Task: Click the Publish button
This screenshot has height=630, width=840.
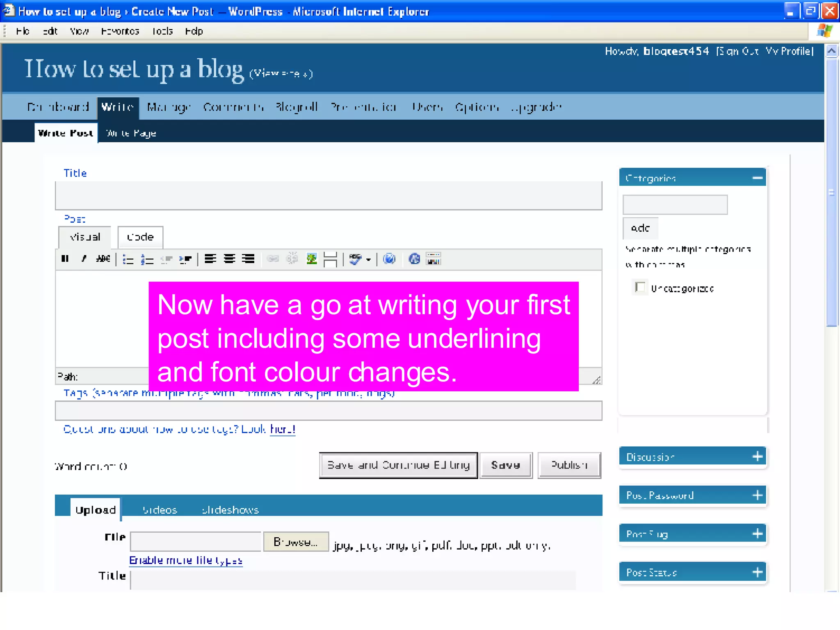Action: tap(569, 465)
